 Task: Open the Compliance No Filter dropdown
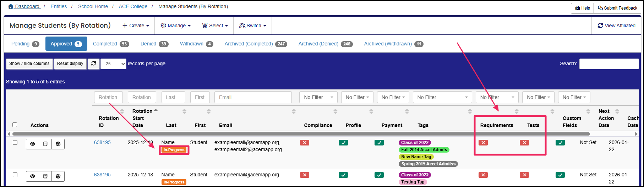(x=318, y=97)
